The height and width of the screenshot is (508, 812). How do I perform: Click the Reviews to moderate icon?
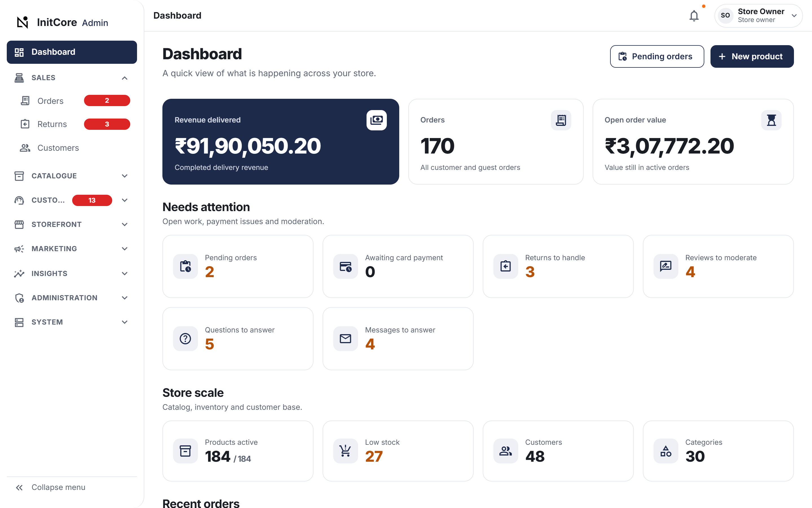665,266
